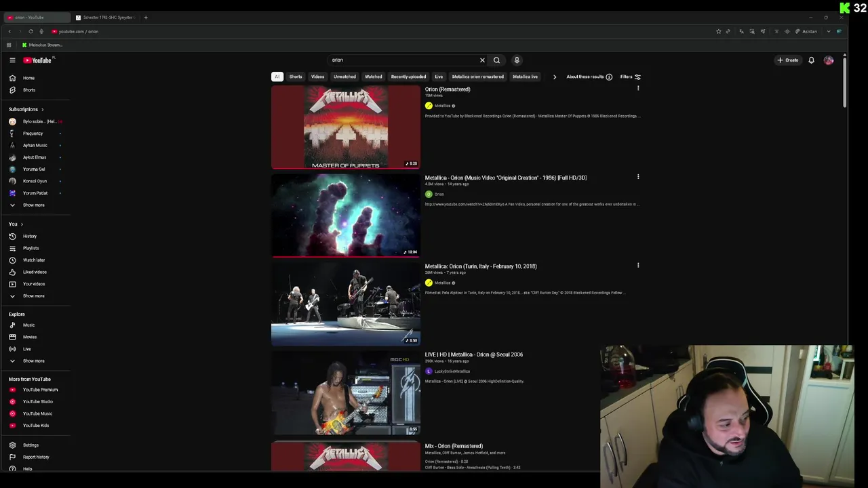Click the browser reload button
The image size is (868, 488).
coord(31,31)
